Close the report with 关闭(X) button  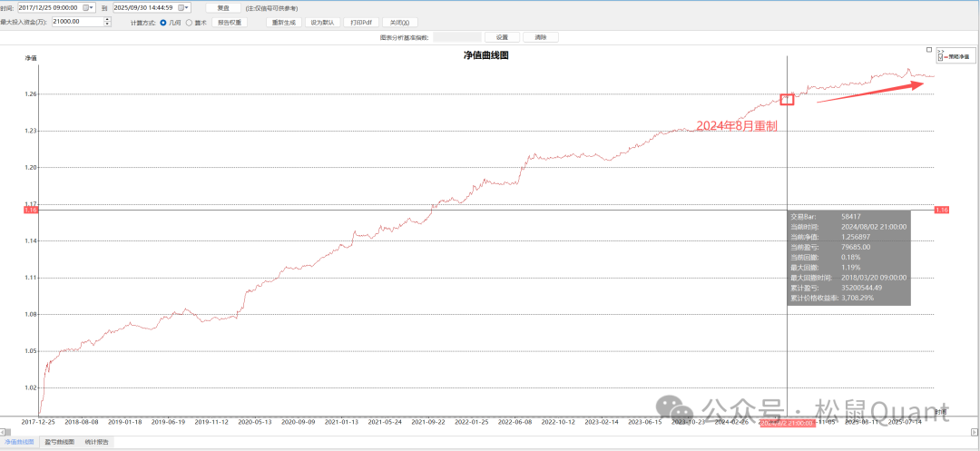[399, 22]
